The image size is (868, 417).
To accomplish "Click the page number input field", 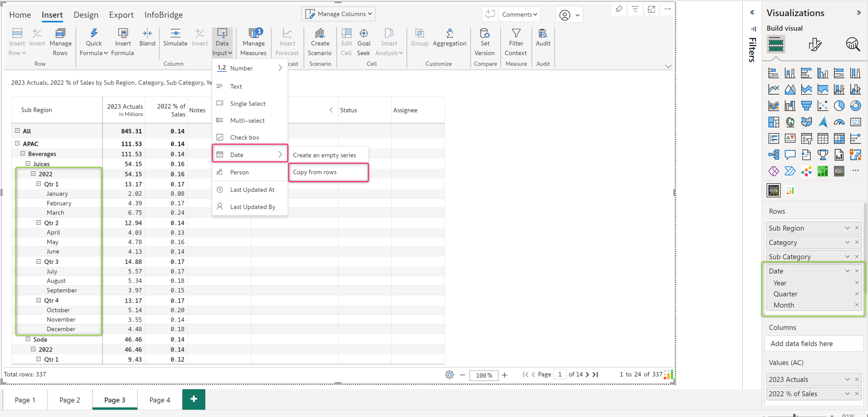I will click(x=560, y=374).
